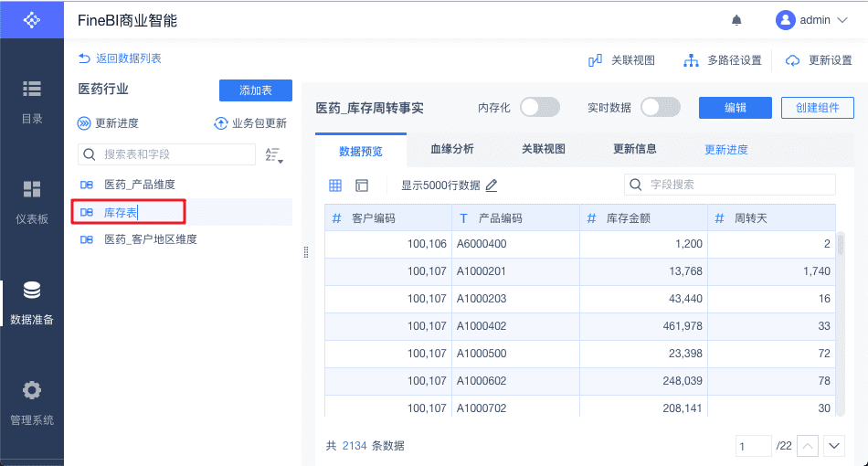This screenshot has height=466, width=868.
Task: Click the notification bell icon
Action: click(736, 20)
